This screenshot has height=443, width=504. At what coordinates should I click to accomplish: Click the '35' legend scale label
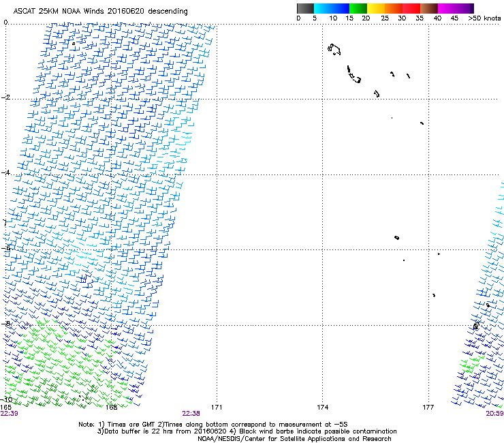tap(420, 18)
